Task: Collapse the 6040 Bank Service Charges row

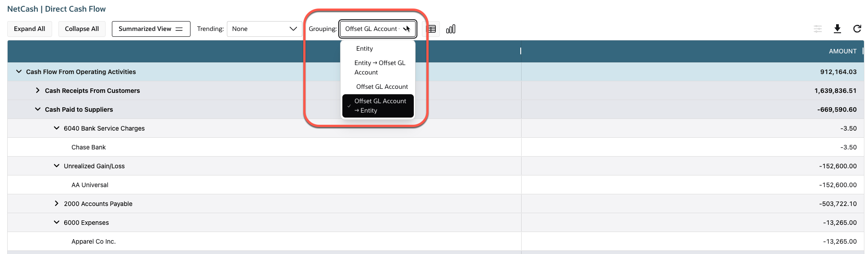Action: pyautogui.click(x=57, y=128)
